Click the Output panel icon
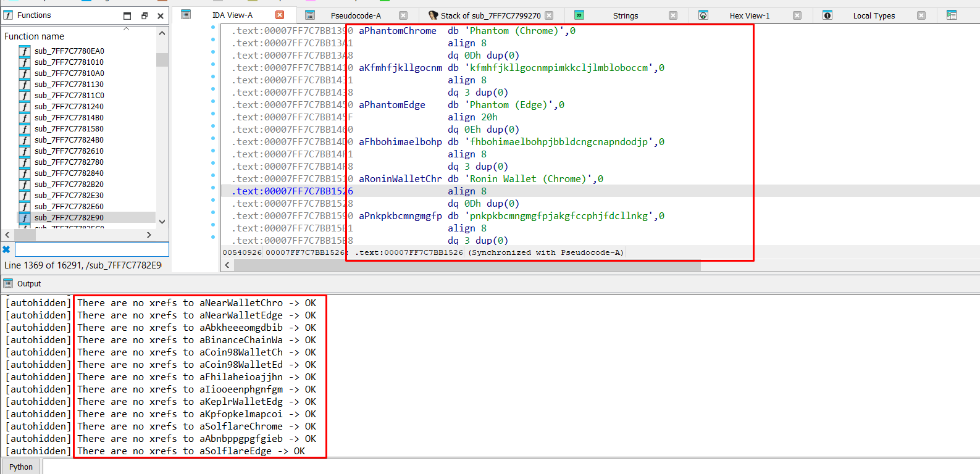Screen dimensions: 980x474 point(8,283)
